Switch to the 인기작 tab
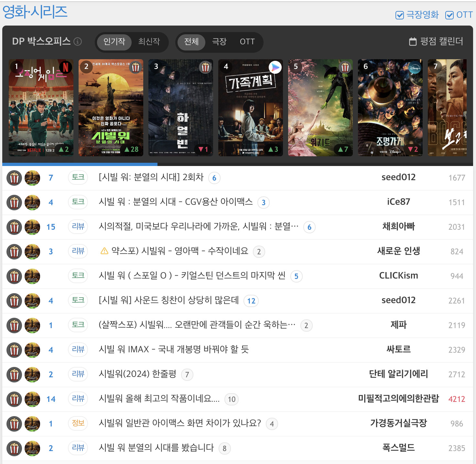The image size is (476, 464). coord(114,42)
